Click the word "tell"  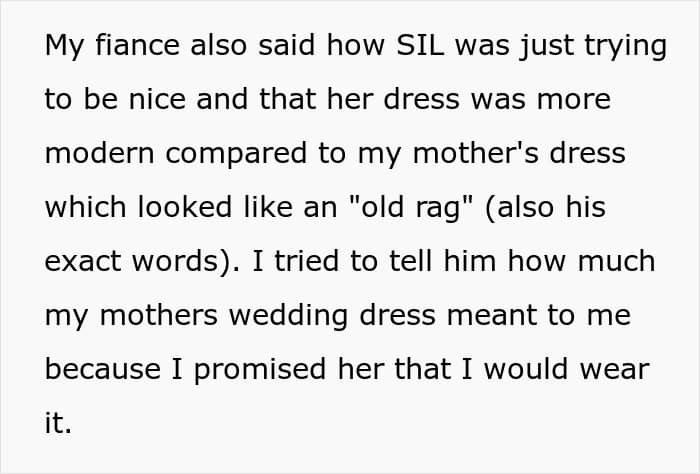(x=411, y=261)
